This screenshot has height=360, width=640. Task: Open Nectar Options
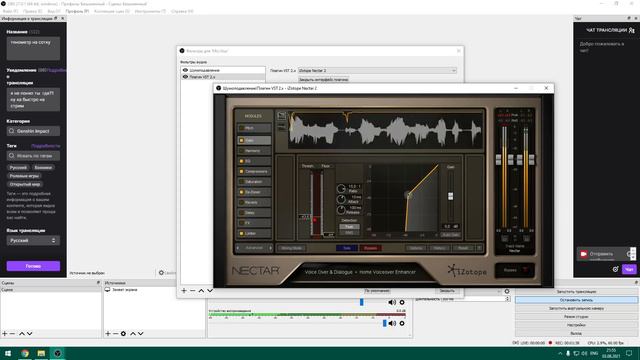(x=416, y=248)
